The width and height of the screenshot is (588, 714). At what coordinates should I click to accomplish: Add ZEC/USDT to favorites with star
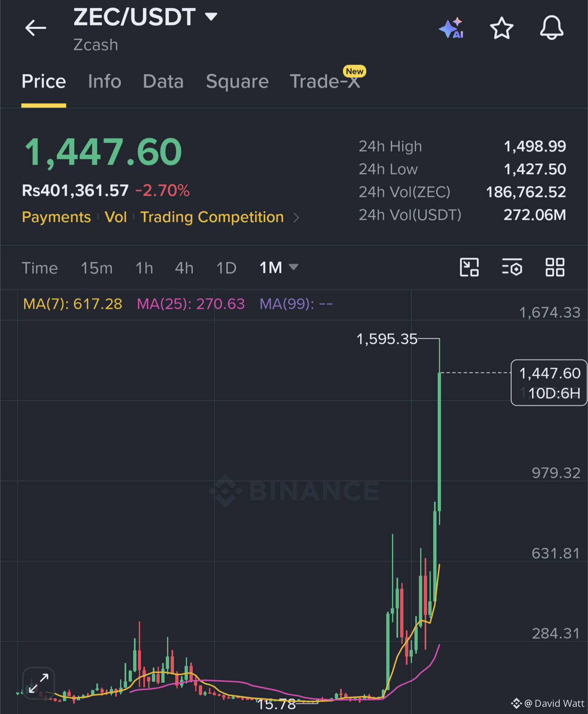(x=501, y=28)
